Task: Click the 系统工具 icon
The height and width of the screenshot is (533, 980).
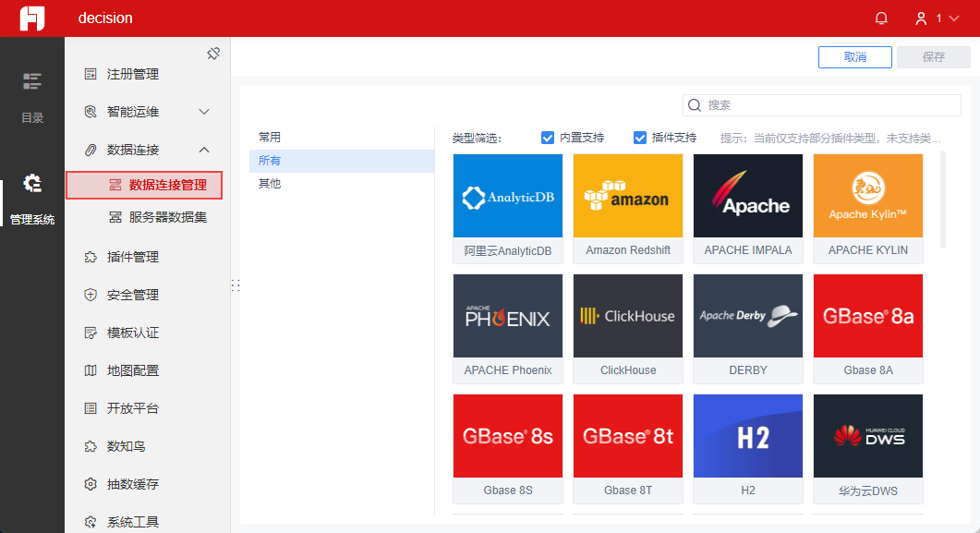Action: [x=91, y=522]
